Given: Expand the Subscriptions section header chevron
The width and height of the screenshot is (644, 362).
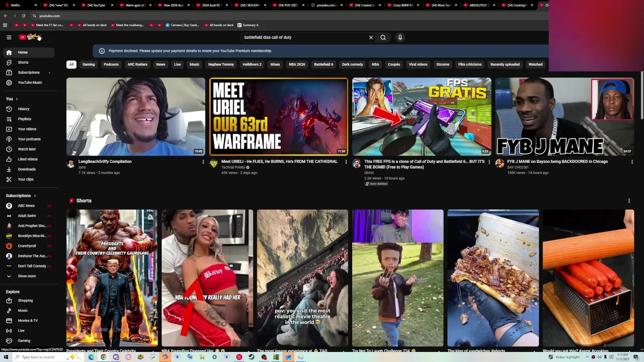Looking at the screenshot, I should click(x=35, y=196).
